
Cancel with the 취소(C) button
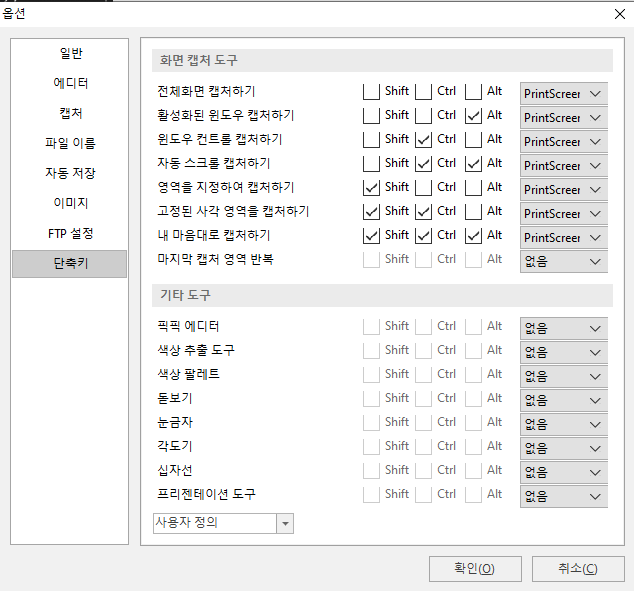point(578,569)
